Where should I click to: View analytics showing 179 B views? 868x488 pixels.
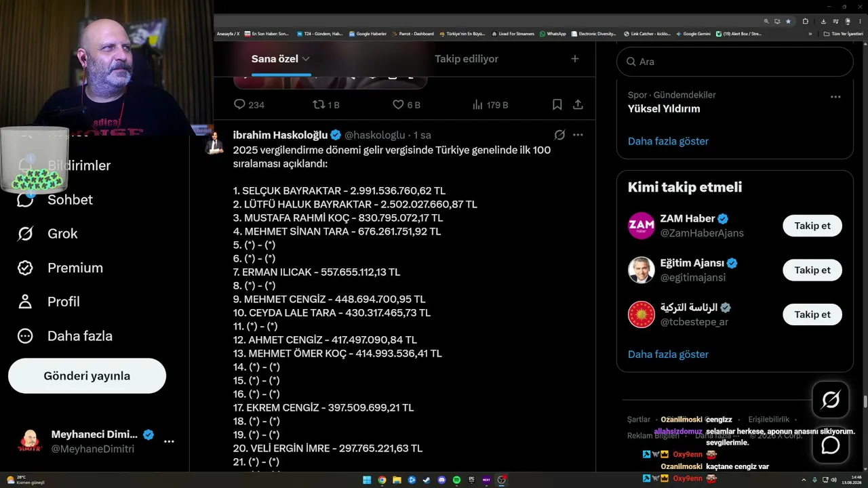[490, 105]
